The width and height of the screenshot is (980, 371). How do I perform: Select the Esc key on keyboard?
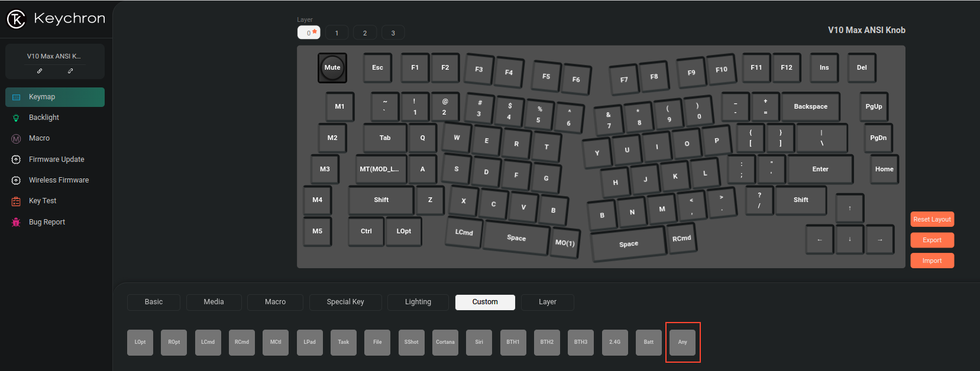coord(377,67)
